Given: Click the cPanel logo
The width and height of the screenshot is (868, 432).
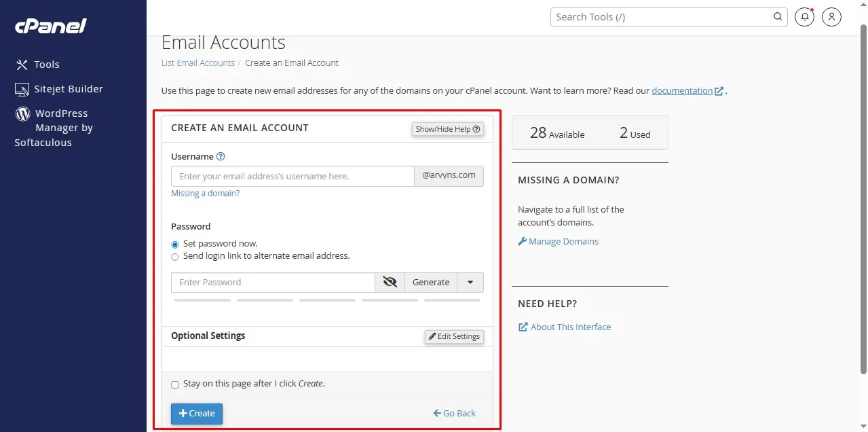Looking at the screenshot, I should click(50, 26).
